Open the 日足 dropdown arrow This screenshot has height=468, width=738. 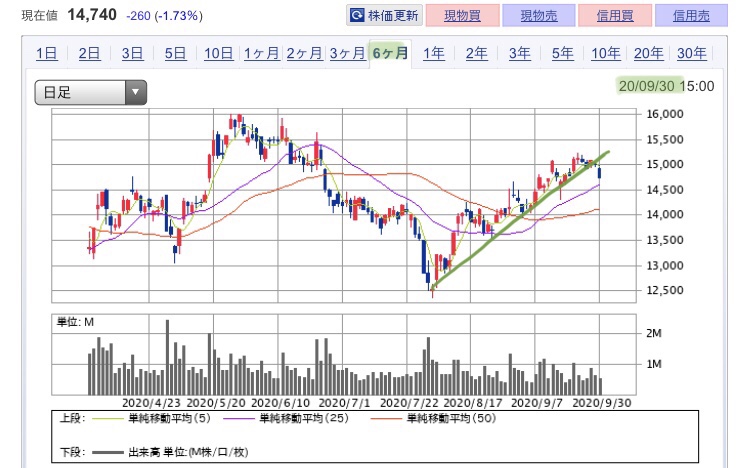tap(136, 92)
